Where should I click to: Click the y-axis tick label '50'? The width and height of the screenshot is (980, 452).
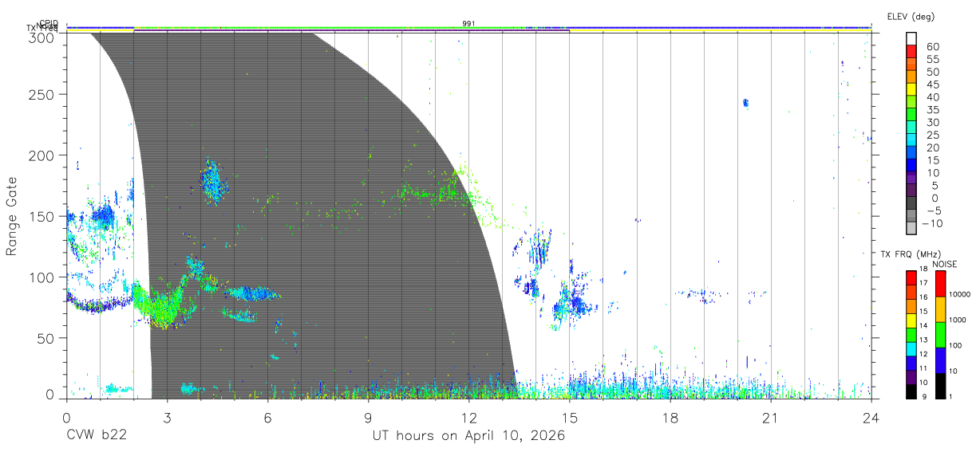pos(46,338)
